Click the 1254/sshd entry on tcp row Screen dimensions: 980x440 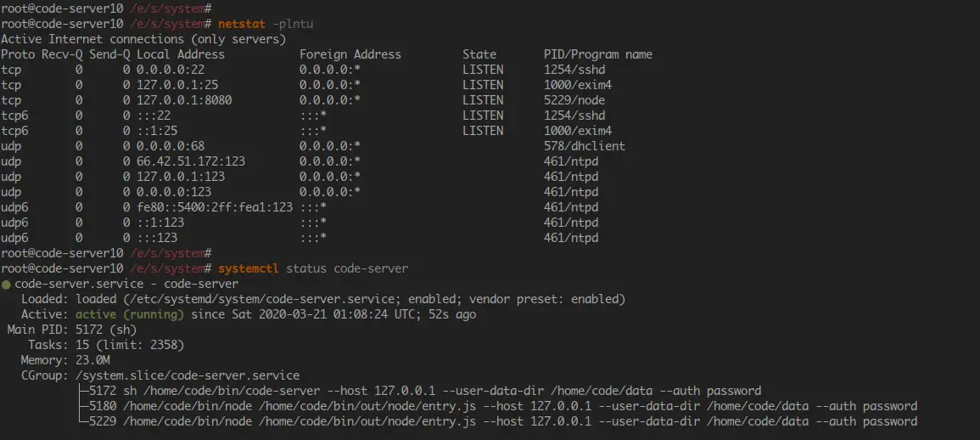574,71
